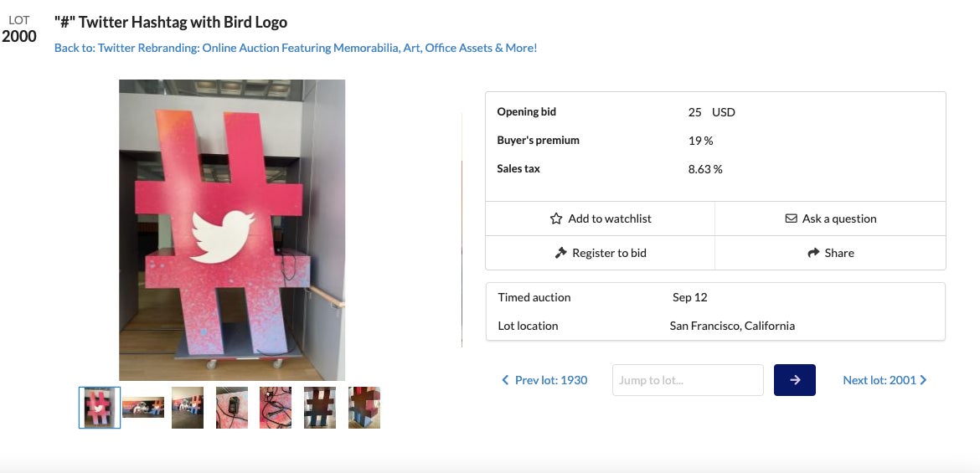
Task: Click the right chevron beside Next lot: 2001
Action: coord(923,380)
